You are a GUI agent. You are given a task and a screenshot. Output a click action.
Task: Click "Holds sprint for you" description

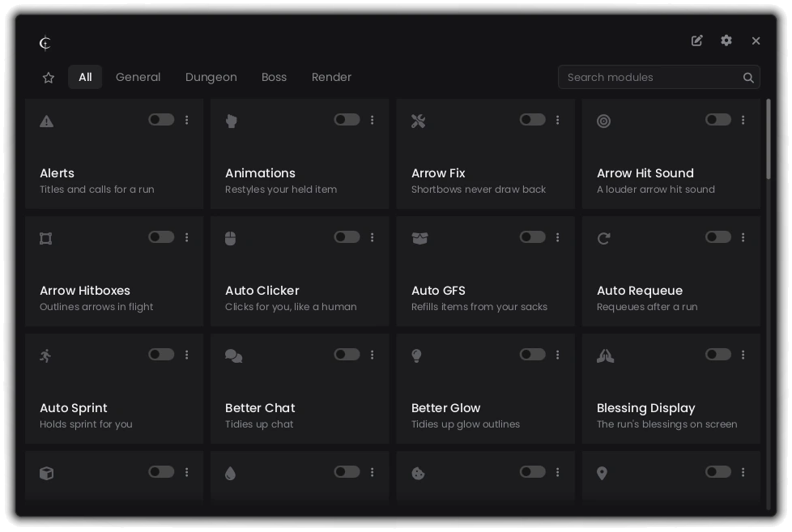click(86, 424)
